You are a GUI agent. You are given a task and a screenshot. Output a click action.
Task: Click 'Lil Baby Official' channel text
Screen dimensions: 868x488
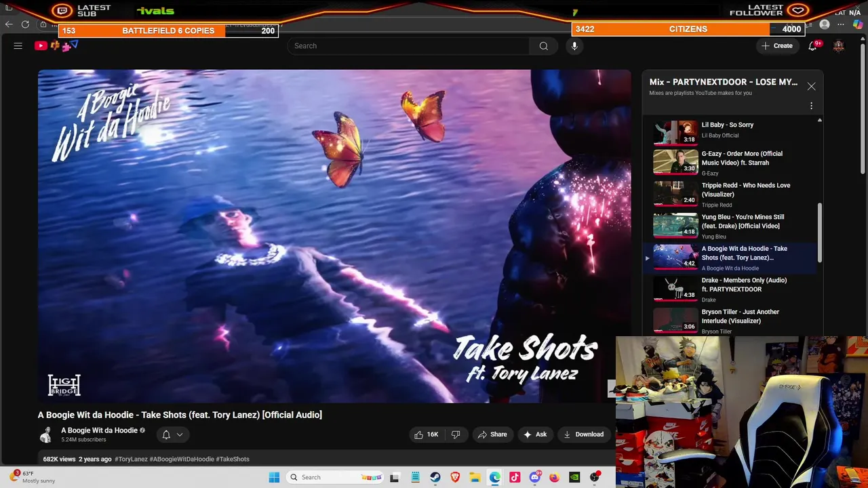720,136
